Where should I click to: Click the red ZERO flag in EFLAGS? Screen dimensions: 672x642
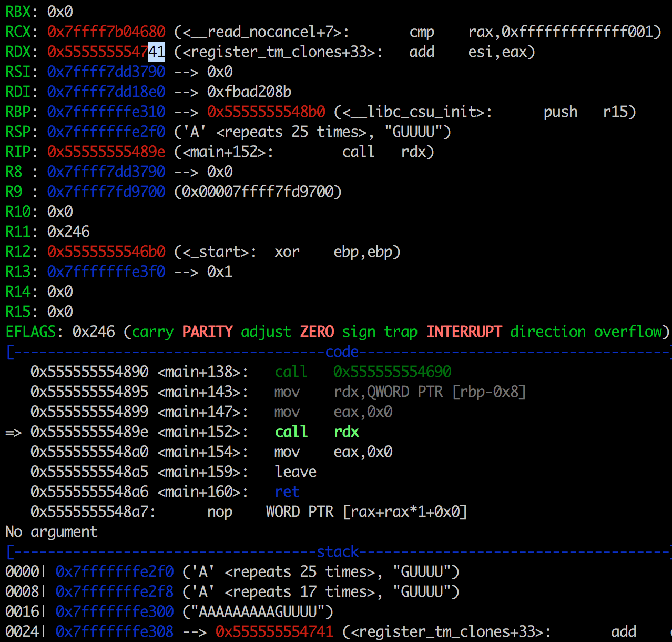(317, 332)
